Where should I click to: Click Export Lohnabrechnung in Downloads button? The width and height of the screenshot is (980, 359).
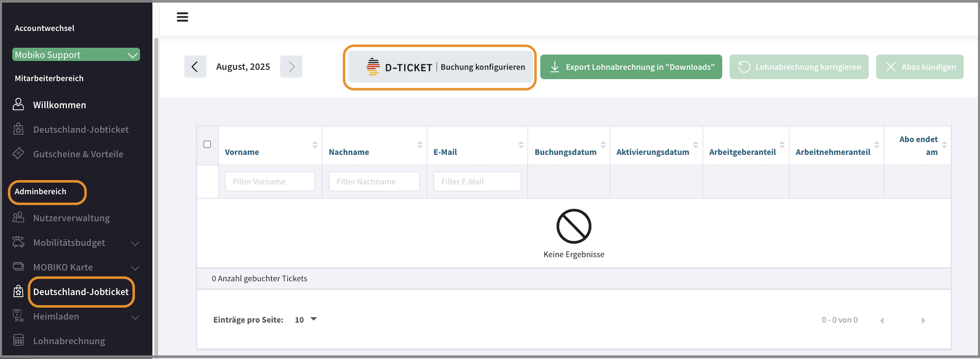(x=631, y=67)
